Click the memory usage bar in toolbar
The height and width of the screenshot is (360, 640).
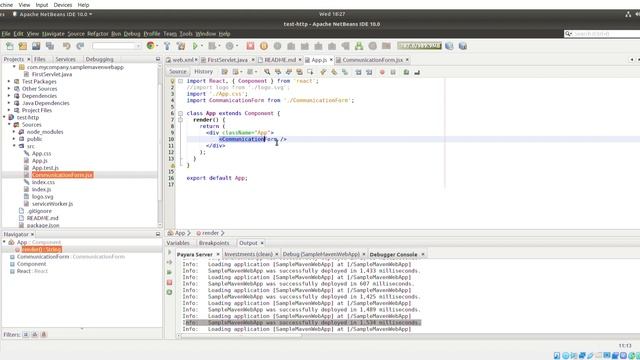click(420, 46)
